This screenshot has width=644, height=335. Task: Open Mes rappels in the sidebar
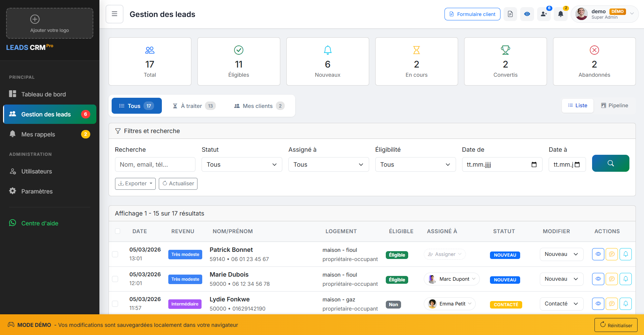point(38,134)
